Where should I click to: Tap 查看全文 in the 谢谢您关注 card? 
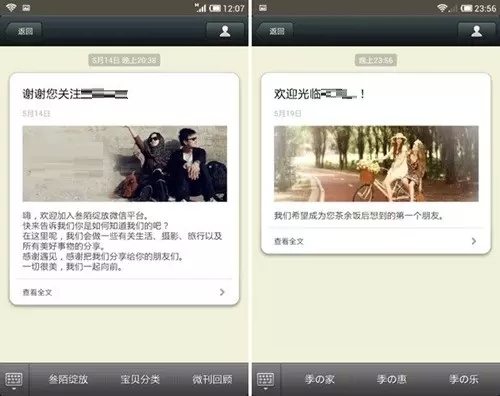[x=37, y=292]
